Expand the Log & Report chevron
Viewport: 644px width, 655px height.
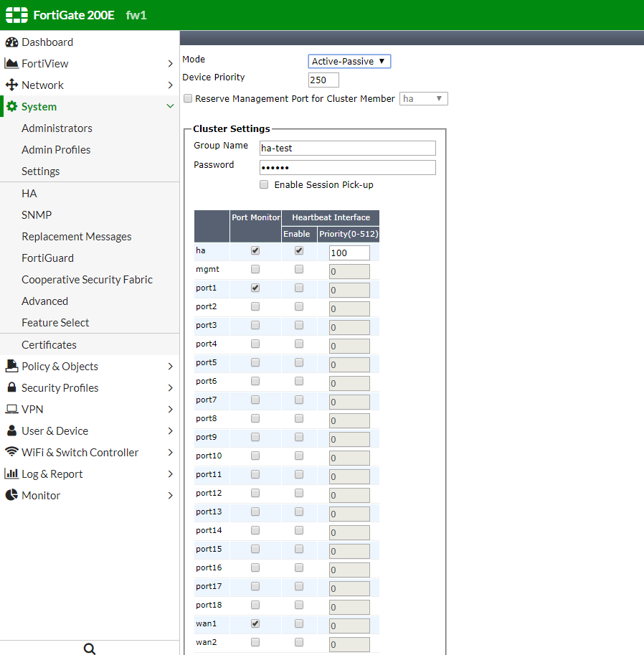tap(171, 473)
